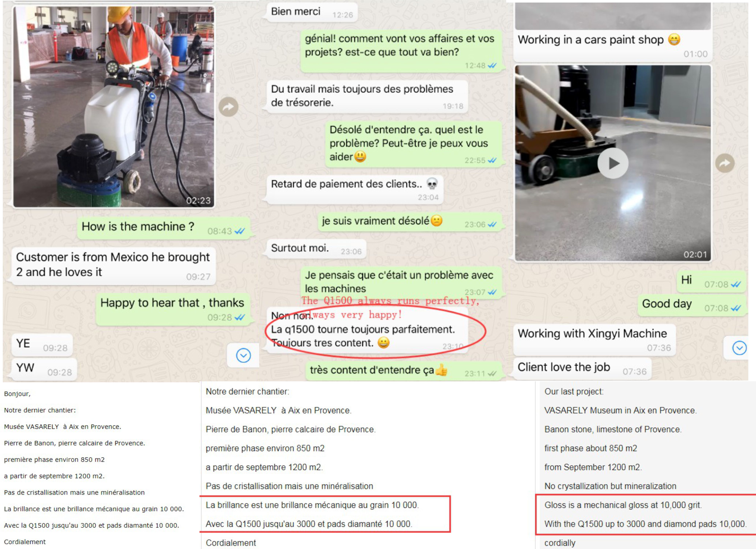Click 'Musée VASARELY à Aix en Provence' middle text
The width and height of the screenshot is (756, 549).
(x=278, y=410)
